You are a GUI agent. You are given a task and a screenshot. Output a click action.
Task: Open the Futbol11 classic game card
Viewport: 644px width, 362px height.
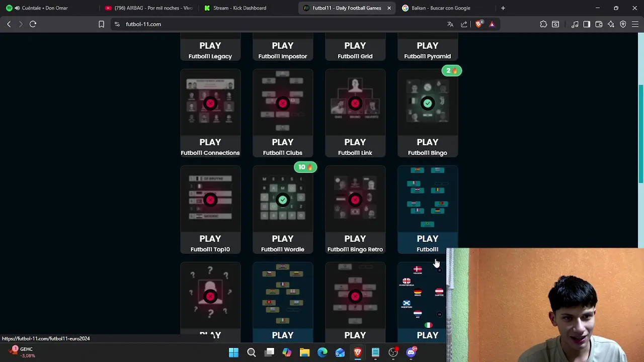click(428, 210)
